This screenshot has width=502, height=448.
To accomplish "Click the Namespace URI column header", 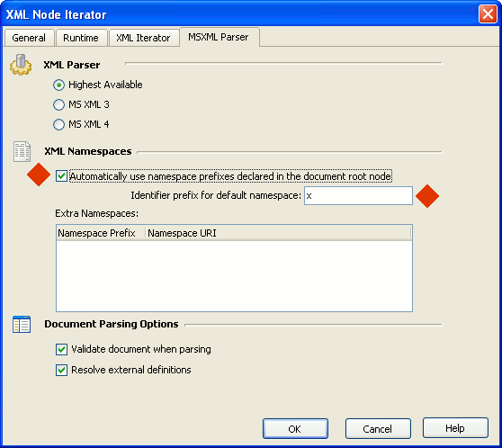I will coord(278,233).
